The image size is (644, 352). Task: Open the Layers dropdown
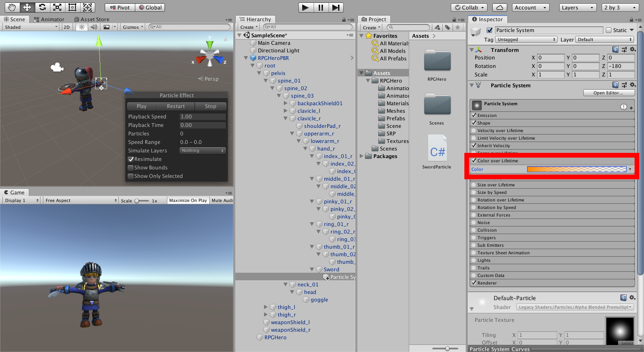tap(578, 8)
